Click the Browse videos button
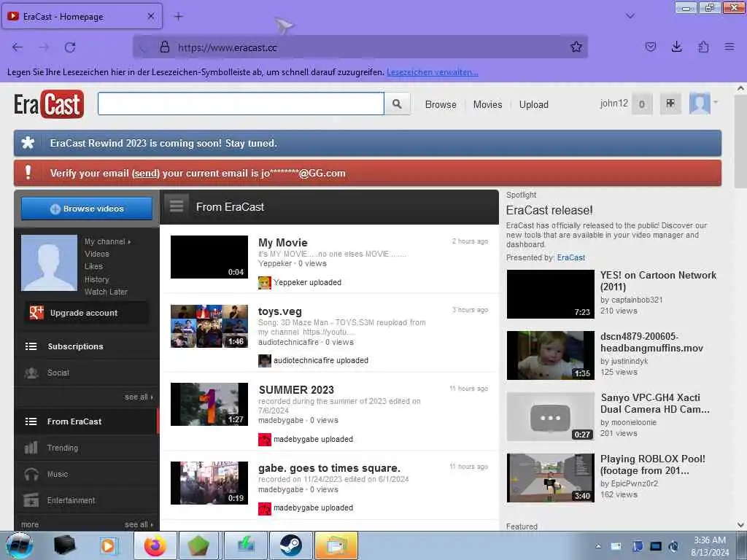Image resolution: width=747 pixels, height=560 pixels. coord(87,209)
